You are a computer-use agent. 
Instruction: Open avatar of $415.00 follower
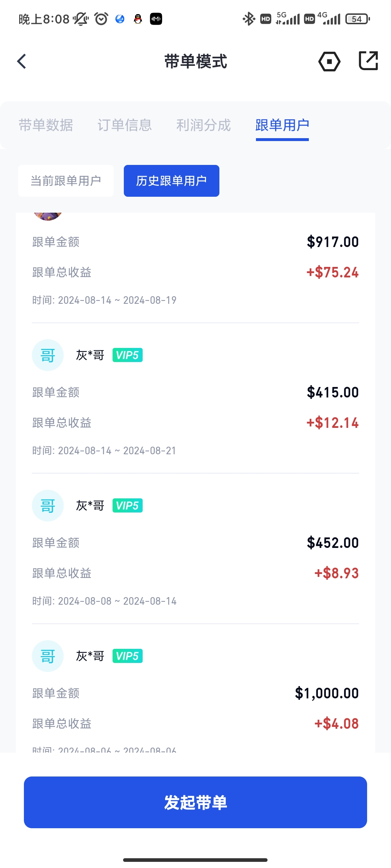point(48,355)
